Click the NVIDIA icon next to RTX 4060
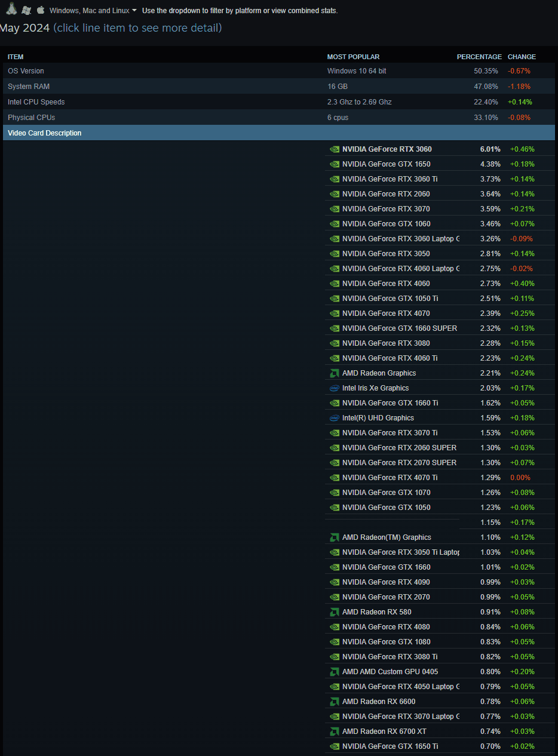 tap(335, 284)
